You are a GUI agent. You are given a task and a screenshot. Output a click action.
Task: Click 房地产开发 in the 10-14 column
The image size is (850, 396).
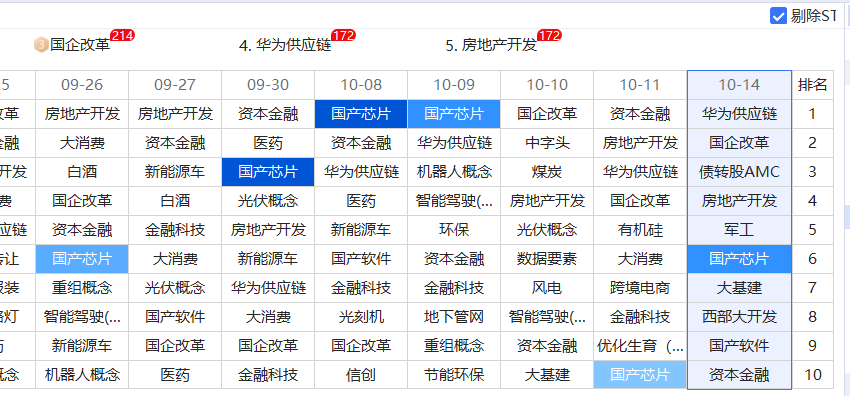tap(739, 201)
